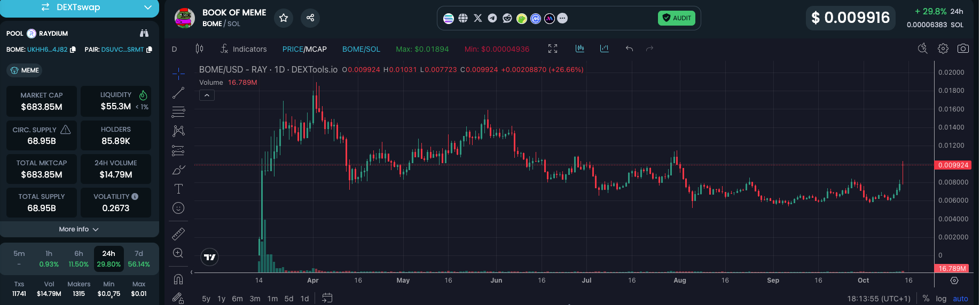
Task: Switch chart to PRICE/MCAP toggle
Action: click(304, 49)
